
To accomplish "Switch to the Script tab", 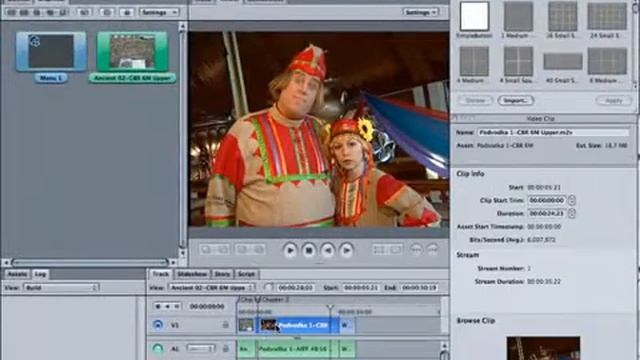I will pyautogui.click(x=247, y=274).
